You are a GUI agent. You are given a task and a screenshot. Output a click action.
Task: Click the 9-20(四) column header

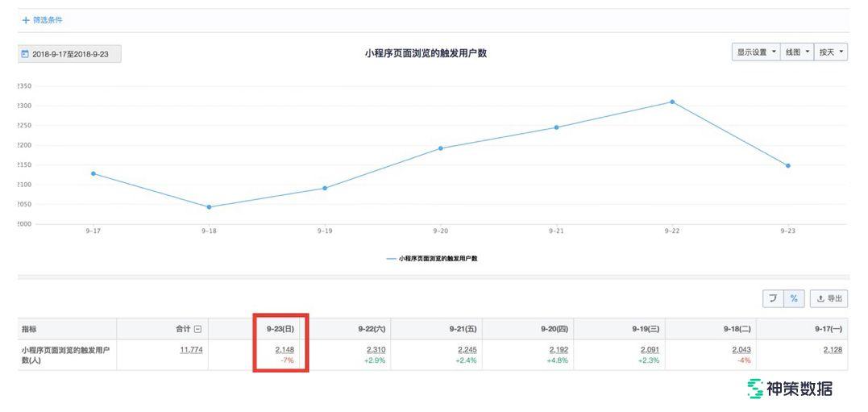553,329
